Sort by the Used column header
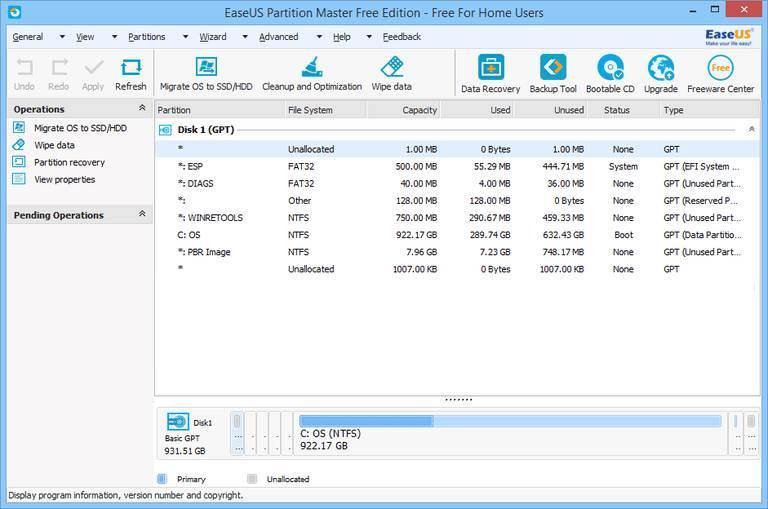 pos(477,110)
